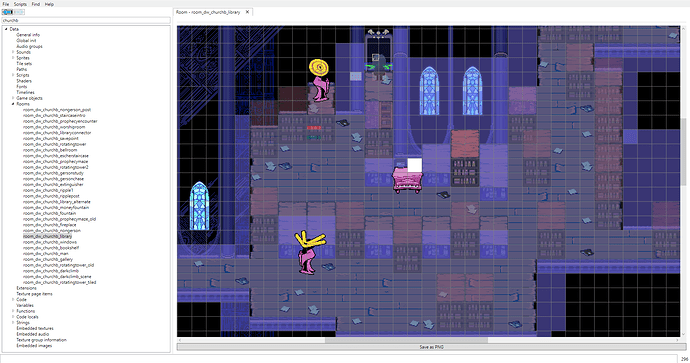The width and height of the screenshot is (690, 363).
Task: Select highlighted room_dw_churchb_library item
Action: tap(47, 236)
